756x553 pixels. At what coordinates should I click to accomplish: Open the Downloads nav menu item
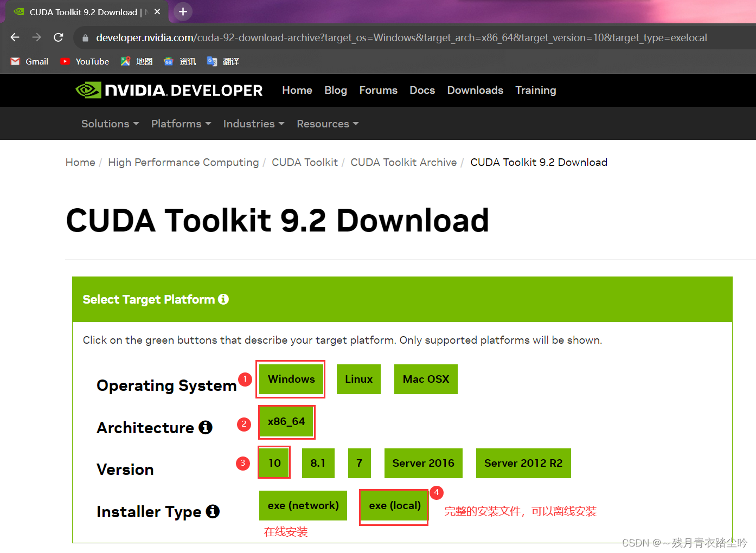coord(475,90)
